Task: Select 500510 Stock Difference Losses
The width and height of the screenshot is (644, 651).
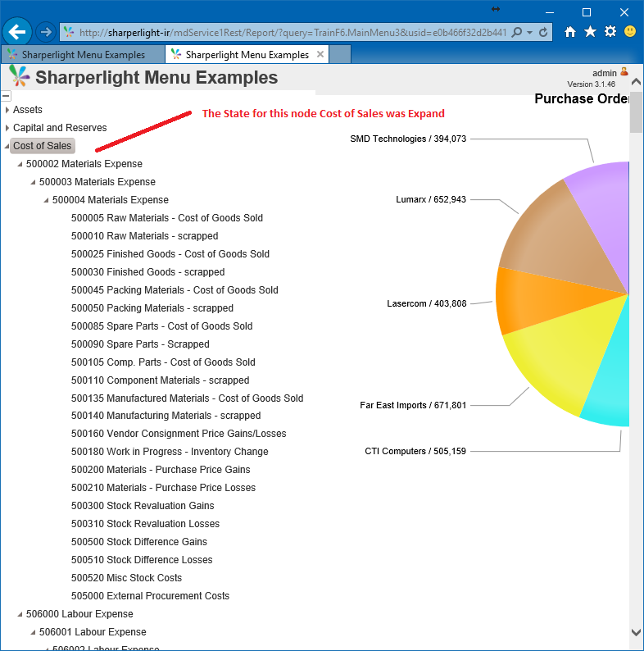Action: click(142, 560)
